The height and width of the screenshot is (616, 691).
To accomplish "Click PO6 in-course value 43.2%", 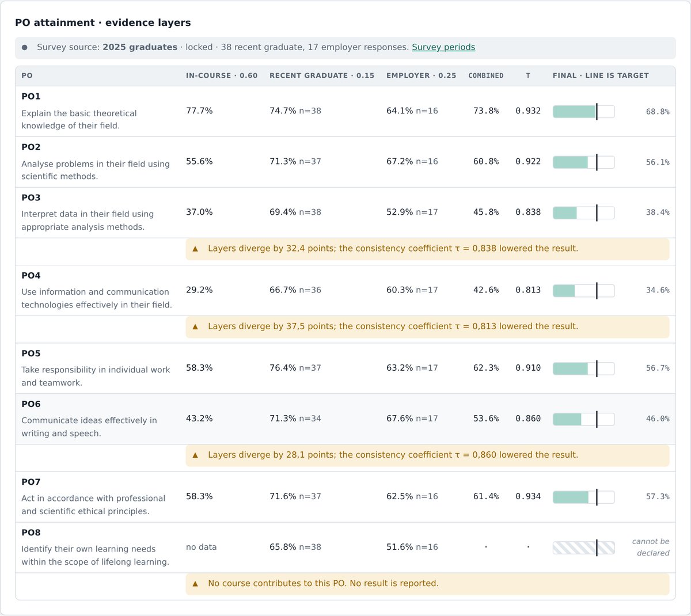I will [x=199, y=419].
